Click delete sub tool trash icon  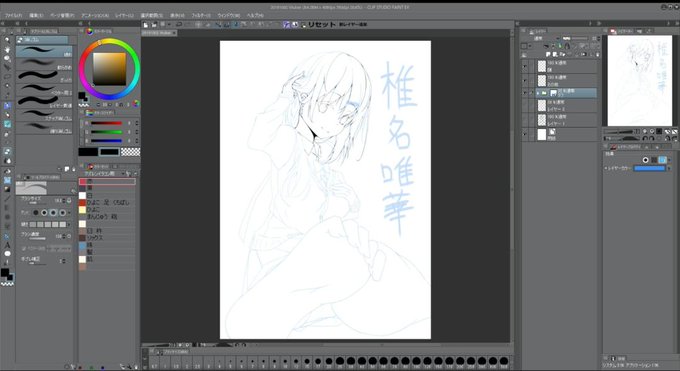tap(73, 169)
